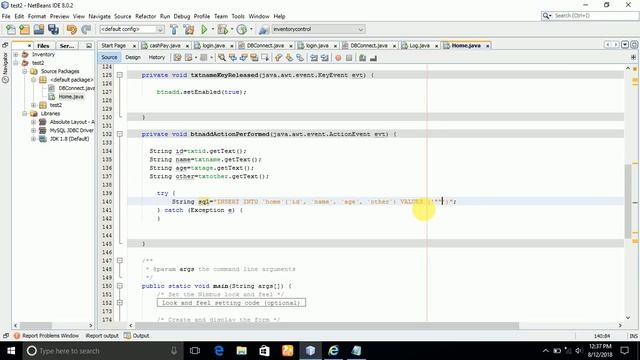Click the Clean and Build icon
Image resolution: width=640 pixels, height=360 pixels.
click(189, 29)
